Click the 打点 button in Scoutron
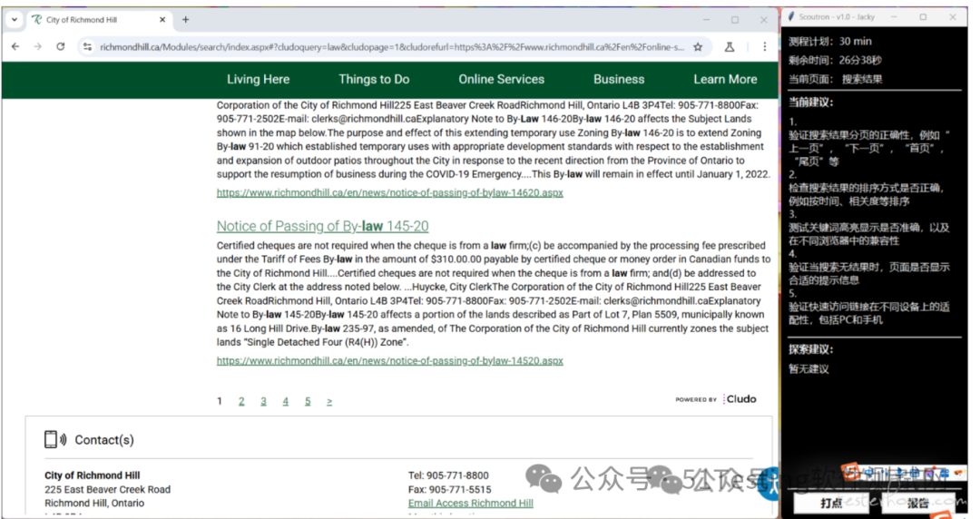The width and height of the screenshot is (980, 519). [x=830, y=503]
